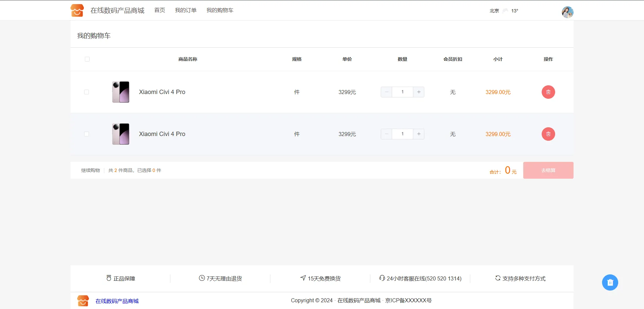Go to 首页 in the navigation bar
Viewport: 644px width, 309px height.
(x=160, y=10)
